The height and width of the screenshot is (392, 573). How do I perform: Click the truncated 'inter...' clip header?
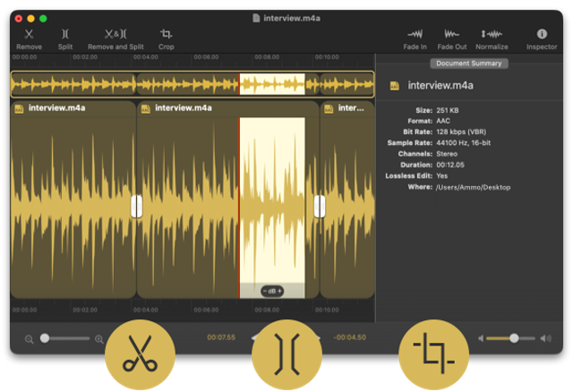pos(347,108)
